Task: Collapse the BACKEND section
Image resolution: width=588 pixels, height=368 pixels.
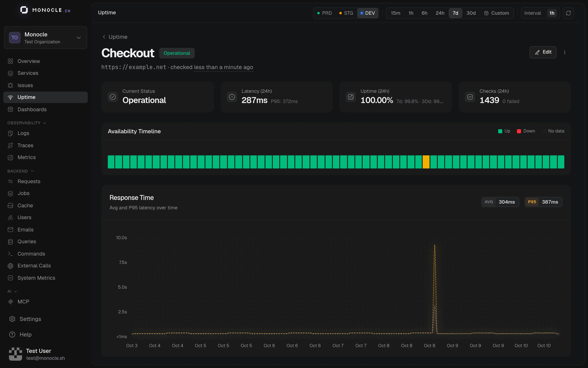Action: click(x=21, y=171)
